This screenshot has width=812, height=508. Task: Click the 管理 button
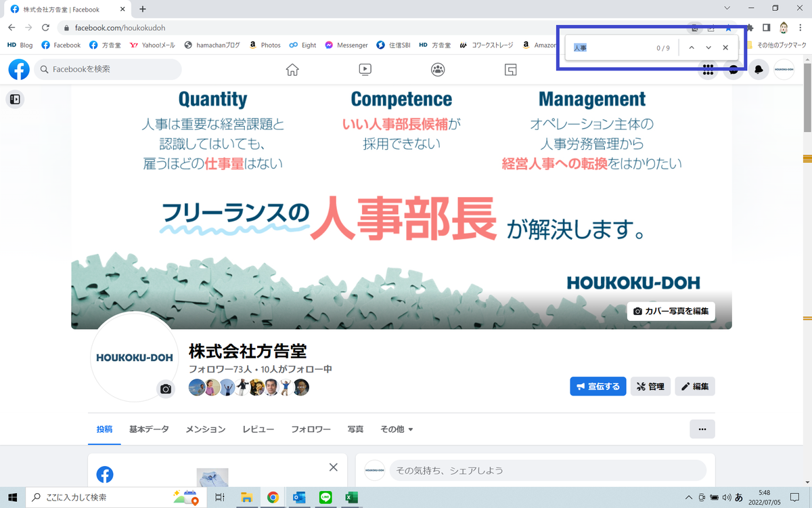650,386
